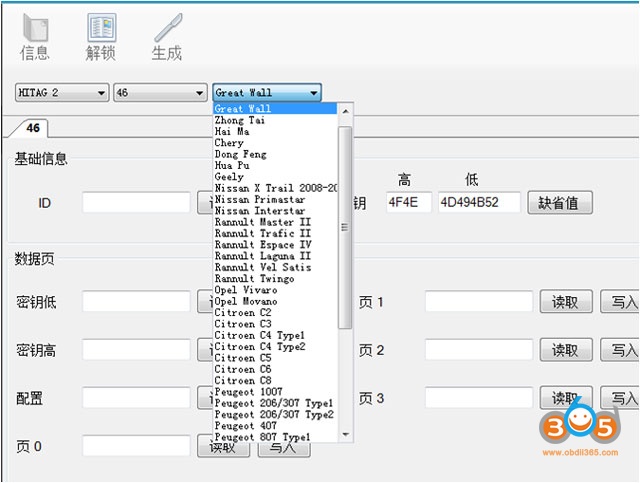Click the 缺省值 (default value) button
Viewport: 640px width, 483px height.
pos(560,203)
